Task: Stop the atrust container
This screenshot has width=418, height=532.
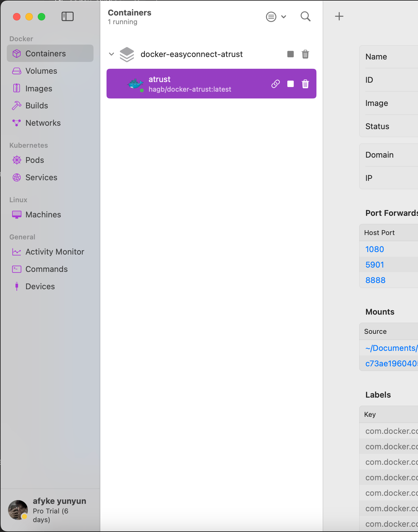Action: pyautogui.click(x=290, y=84)
